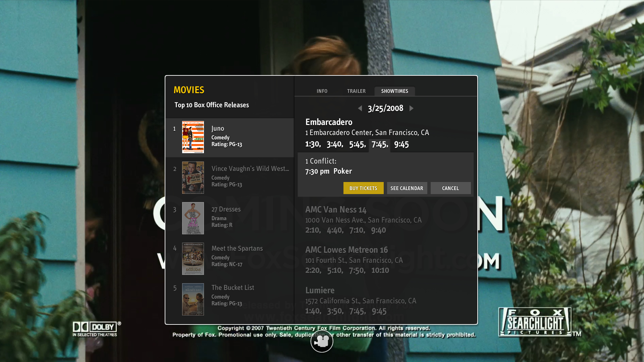644x362 pixels.
Task: Choose the Metreon 7:50 showtime
Action: tap(357, 270)
